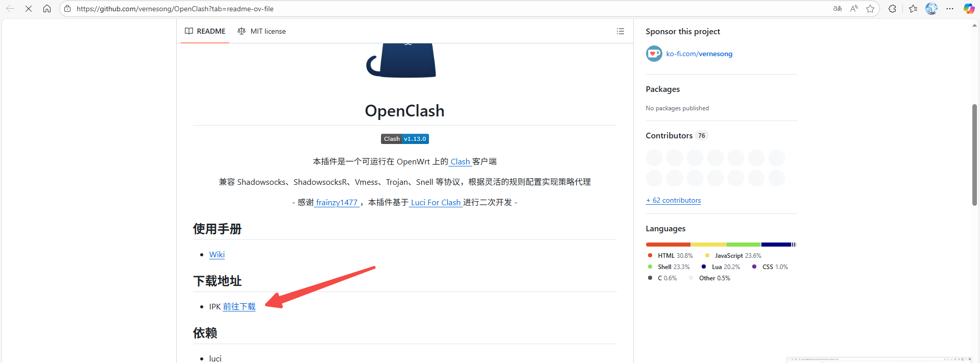
Task: Open the Wiki link
Action: (217, 254)
